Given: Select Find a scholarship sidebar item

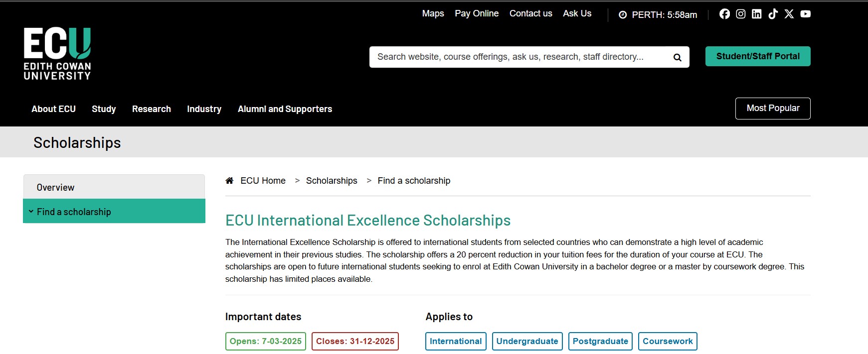Looking at the screenshot, I should click(114, 211).
